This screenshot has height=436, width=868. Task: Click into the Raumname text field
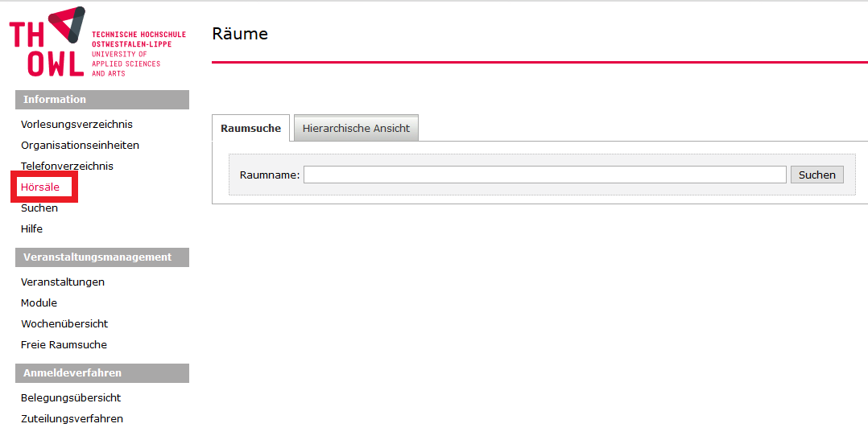pos(544,175)
